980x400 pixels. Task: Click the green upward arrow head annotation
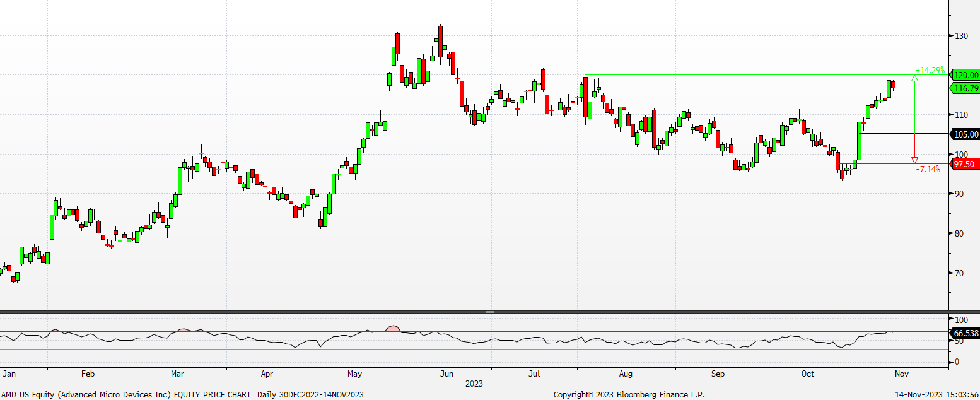coord(915,79)
